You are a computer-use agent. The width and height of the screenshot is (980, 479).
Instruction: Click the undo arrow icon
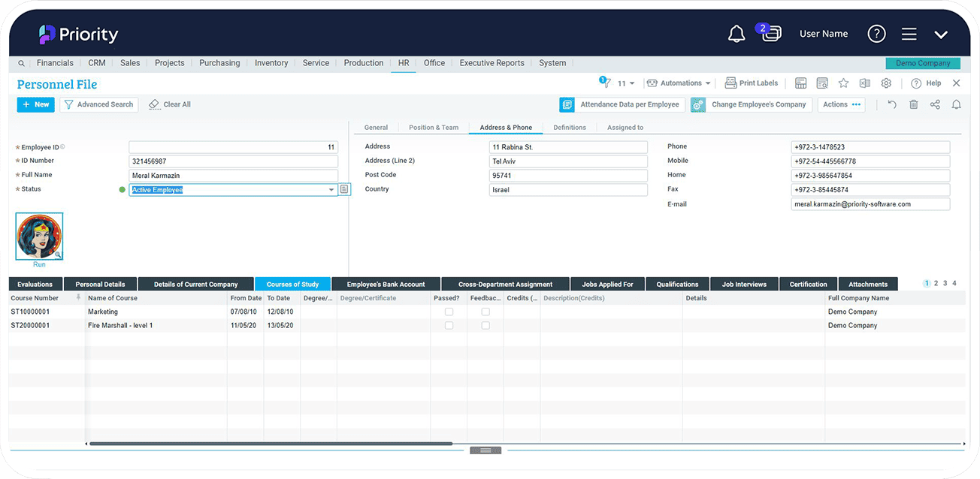(892, 104)
